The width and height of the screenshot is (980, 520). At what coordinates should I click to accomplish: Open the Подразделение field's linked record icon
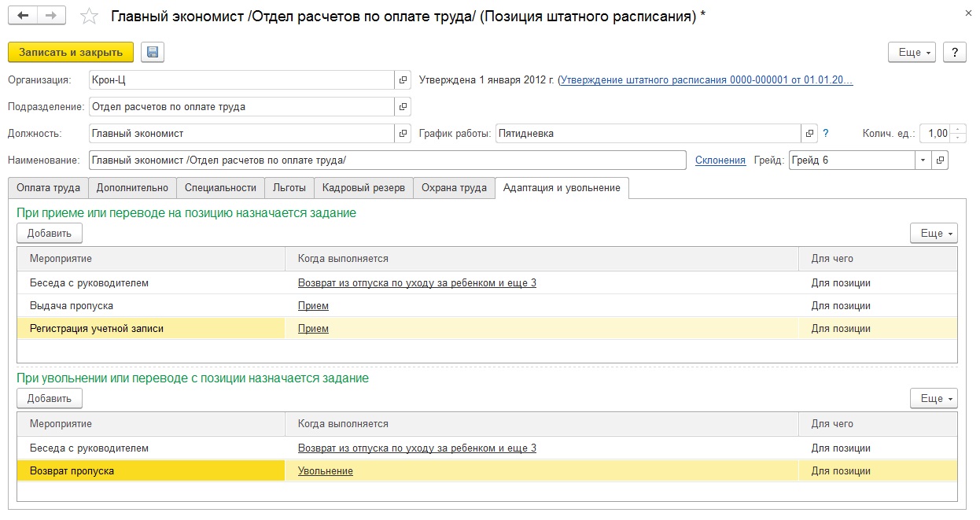(x=403, y=107)
